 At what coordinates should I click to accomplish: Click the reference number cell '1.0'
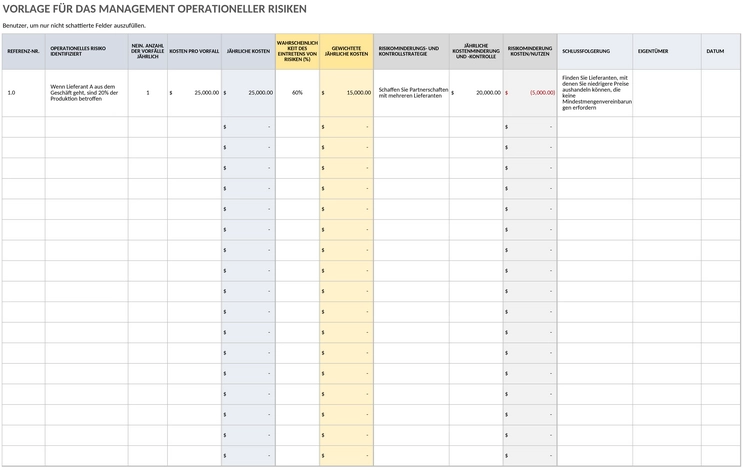[23, 93]
